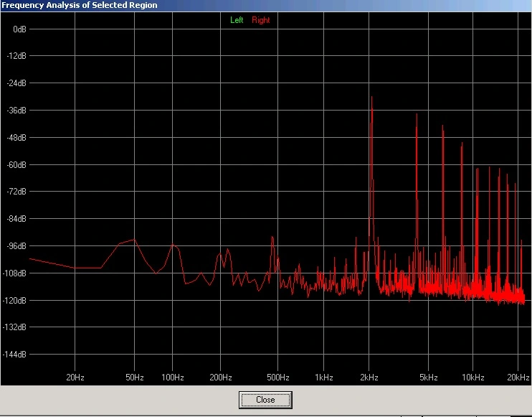The width and height of the screenshot is (532, 417).
Task: Click the 5kHz frequency label
Action: tap(428, 378)
